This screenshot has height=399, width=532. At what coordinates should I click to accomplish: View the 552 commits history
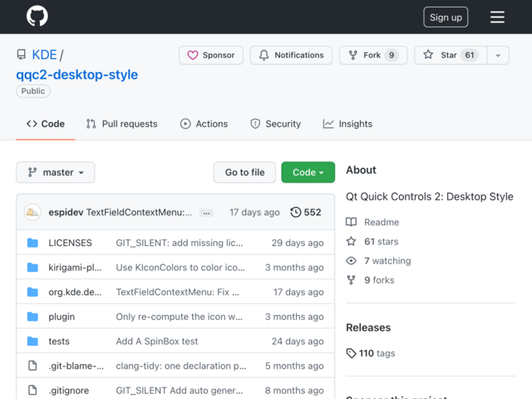point(305,212)
